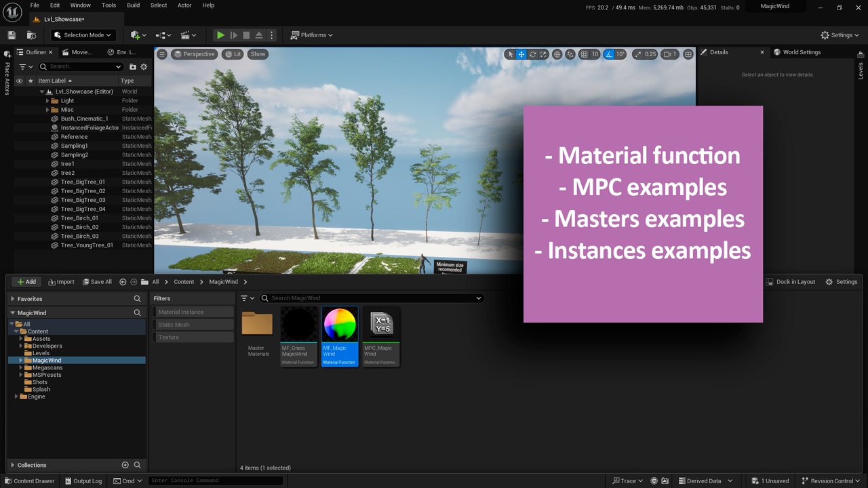
Task: Start Play In Editor with green play button
Action: pos(220,35)
